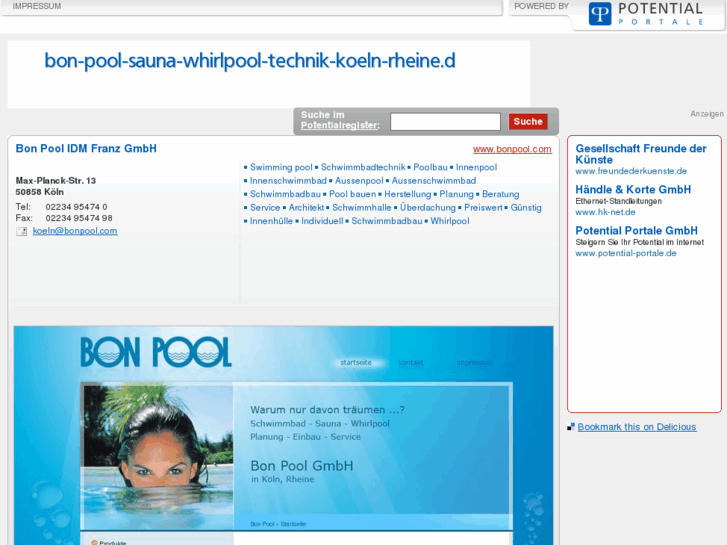Open impressum tab in site preview
The image size is (727, 545).
(474, 362)
